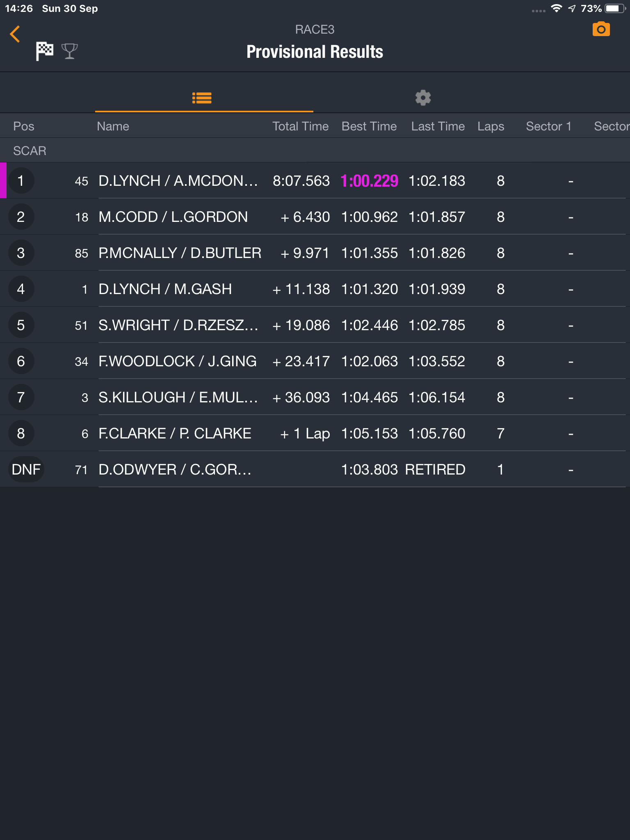This screenshot has height=840, width=630.
Task: Open the checkered flag results view
Action: point(45,51)
